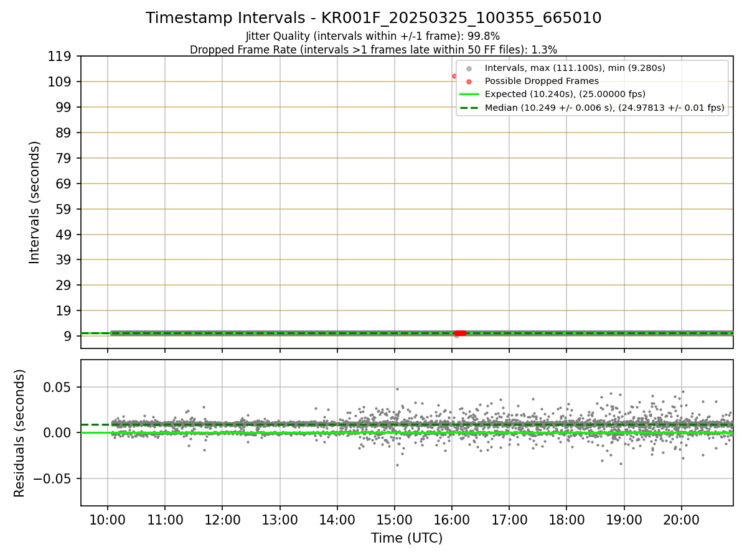Click the 17:00 time tick label
This screenshot has width=747, height=560.
coord(509,519)
